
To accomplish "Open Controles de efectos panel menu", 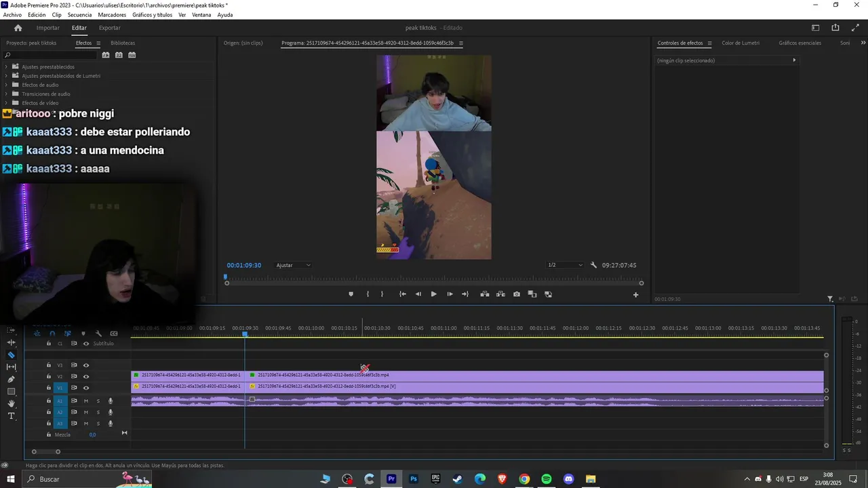I will click(x=709, y=43).
